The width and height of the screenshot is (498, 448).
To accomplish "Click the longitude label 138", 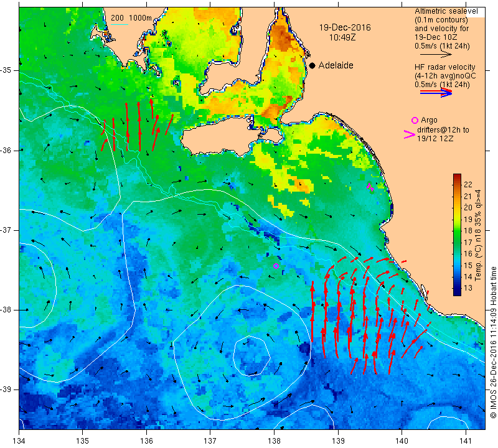I will pos(274,441).
